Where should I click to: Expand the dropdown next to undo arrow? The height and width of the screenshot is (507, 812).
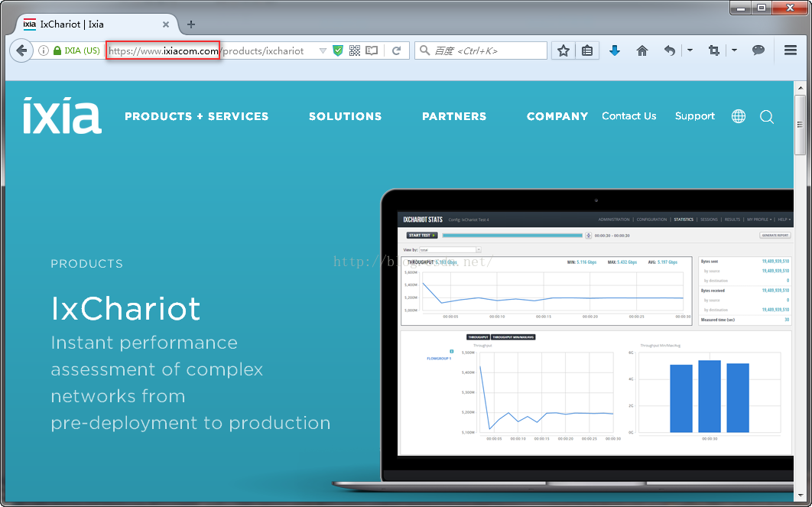point(690,50)
